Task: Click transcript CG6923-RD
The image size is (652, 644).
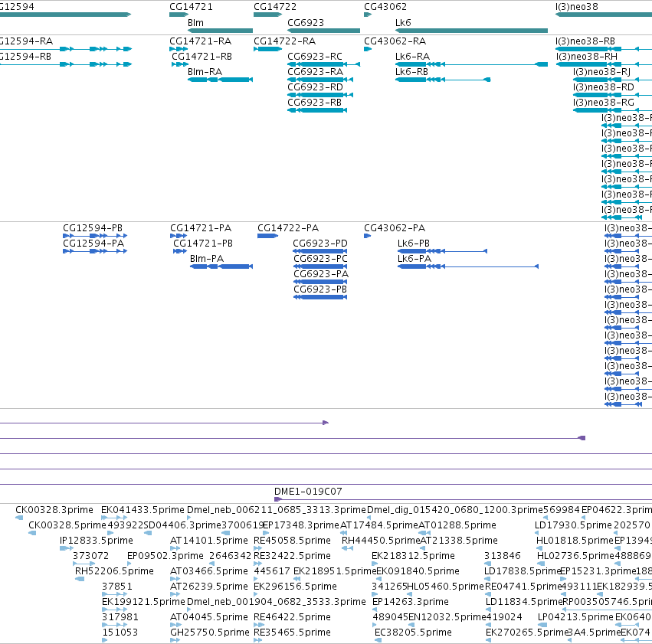Action: pyautogui.click(x=315, y=87)
